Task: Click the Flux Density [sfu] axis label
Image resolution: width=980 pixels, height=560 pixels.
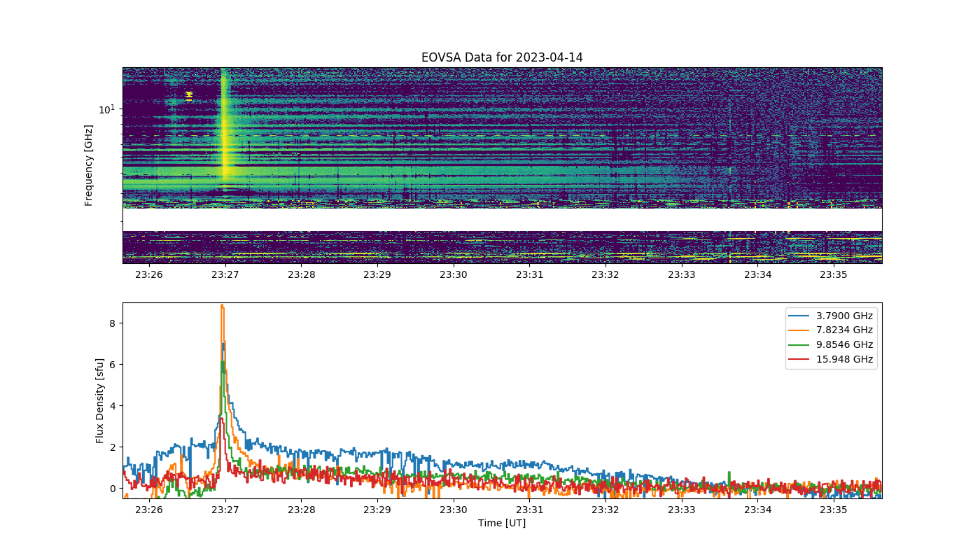Action: click(100, 400)
